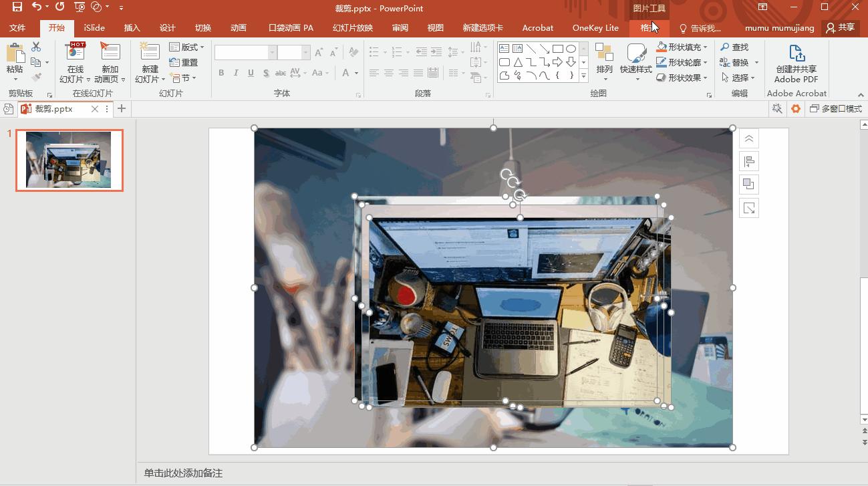Screen dimensions: 868x486
Task: Switch to the 插入 ribbon tab
Action: (x=132, y=28)
